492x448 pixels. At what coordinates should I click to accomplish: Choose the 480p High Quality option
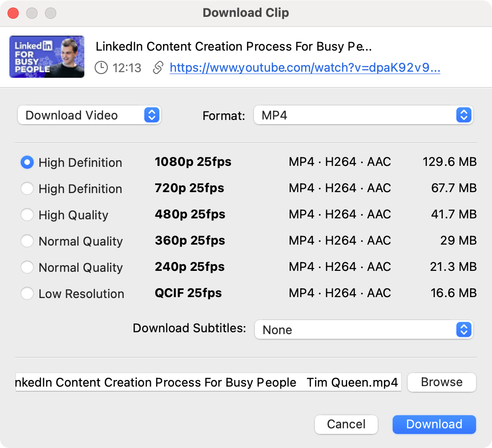(x=27, y=215)
